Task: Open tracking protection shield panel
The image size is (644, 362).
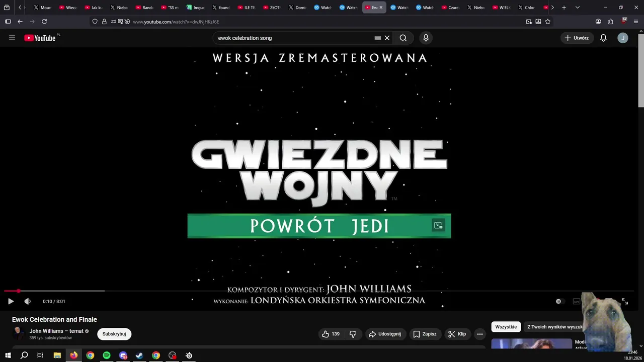Action: point(95,22)
